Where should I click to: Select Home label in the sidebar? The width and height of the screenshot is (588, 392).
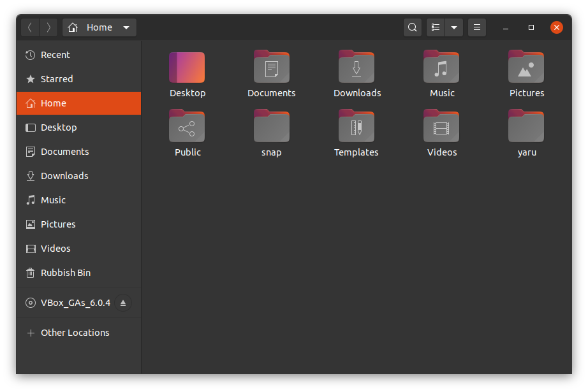coord(53,103)
